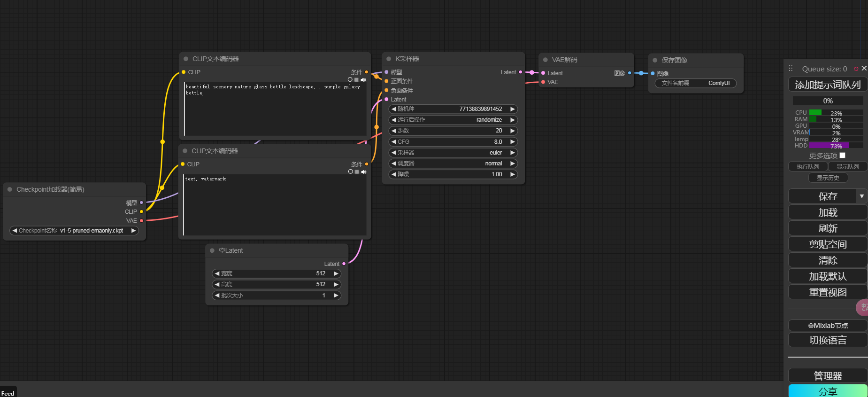The image size is (868, 397).
Task: Click the 清除 button
Action: pyautogui.click(x=828, y=260)
